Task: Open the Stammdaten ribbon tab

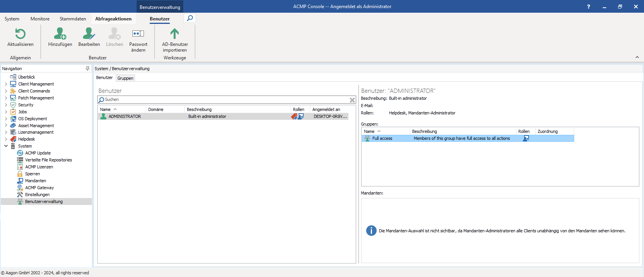Action: click(73, 19)
